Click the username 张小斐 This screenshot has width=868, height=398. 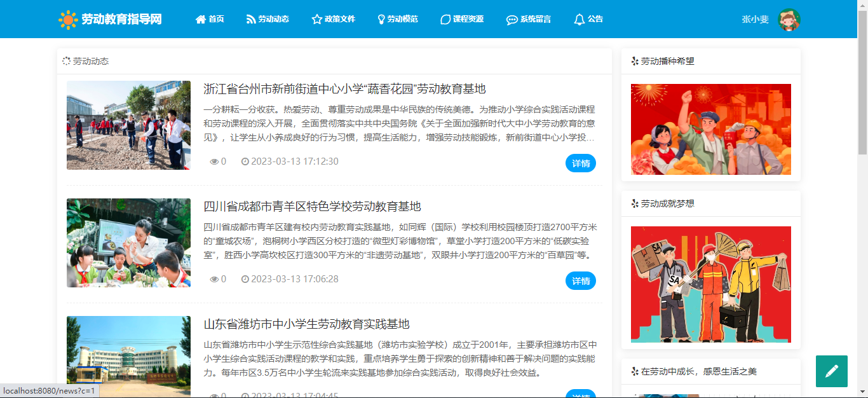tap(756, 20)
